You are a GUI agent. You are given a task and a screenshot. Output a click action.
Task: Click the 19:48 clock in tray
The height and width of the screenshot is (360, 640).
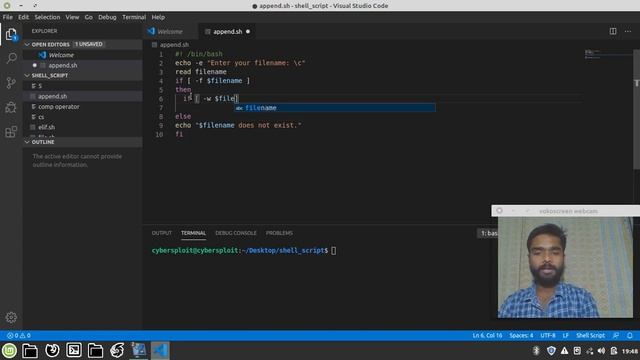(x=630, y=351)
